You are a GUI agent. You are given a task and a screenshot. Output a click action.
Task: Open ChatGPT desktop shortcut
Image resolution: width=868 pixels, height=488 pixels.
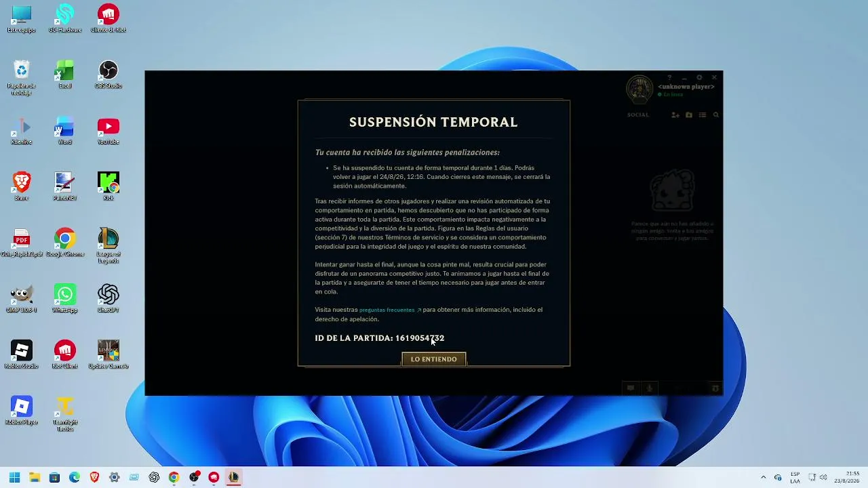click(x=108, y=299)
